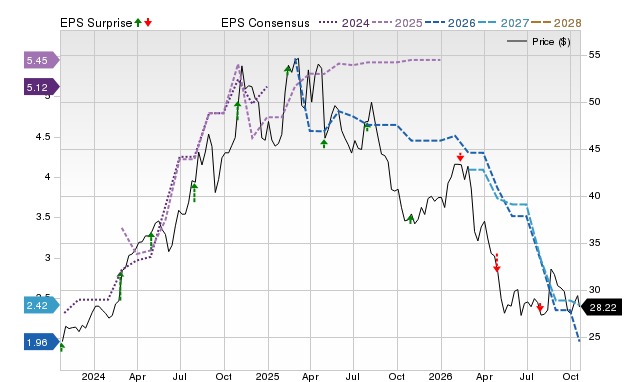Click the 2.42 EPS value tag
Viewport: 640px width, 382px height.
pyautogui.click(x=41, y=305)
